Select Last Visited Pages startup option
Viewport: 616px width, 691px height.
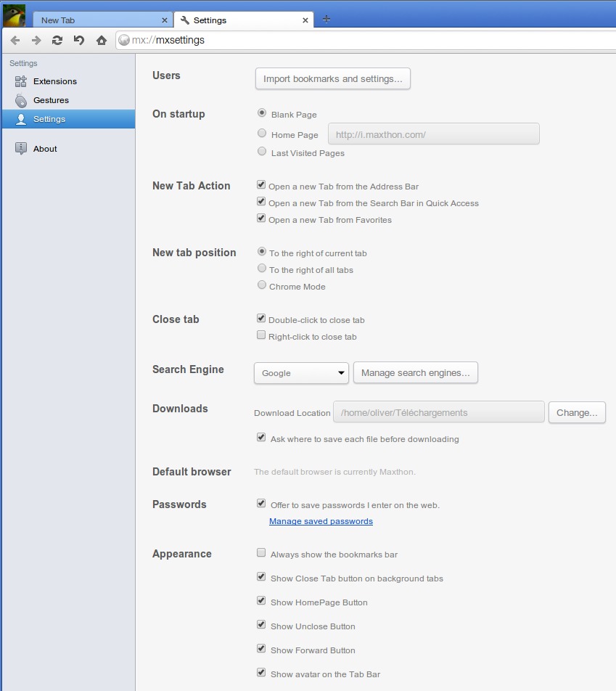(x=262, y=152)
